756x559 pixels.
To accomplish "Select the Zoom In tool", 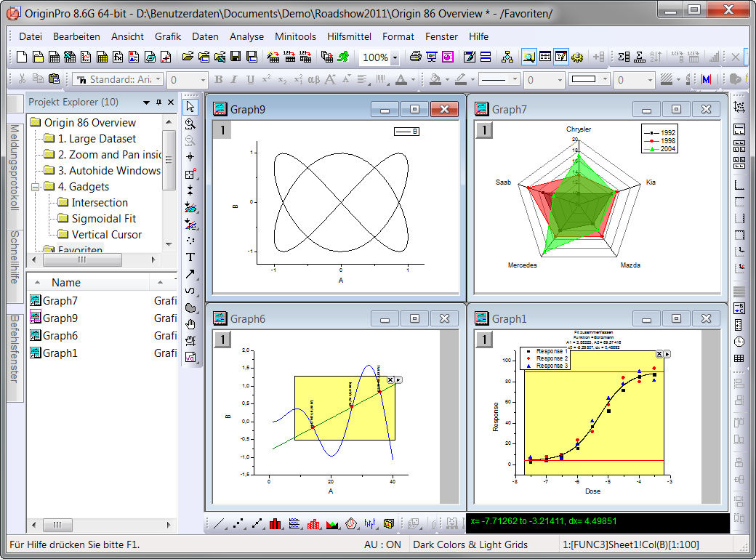I will coord(190,124).
